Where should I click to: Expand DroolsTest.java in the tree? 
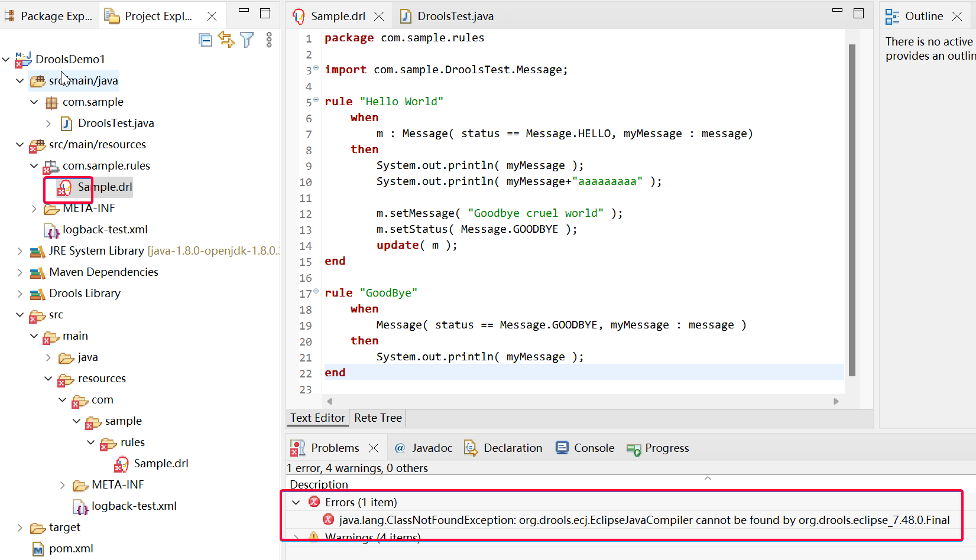[x=48, y=123]
